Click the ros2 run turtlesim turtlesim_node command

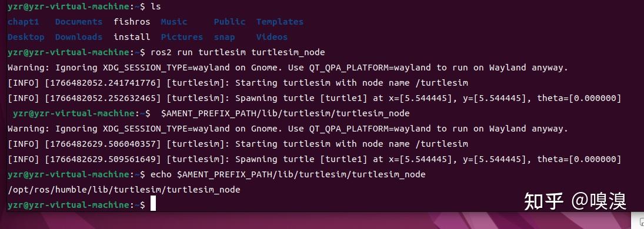[238, 52]
